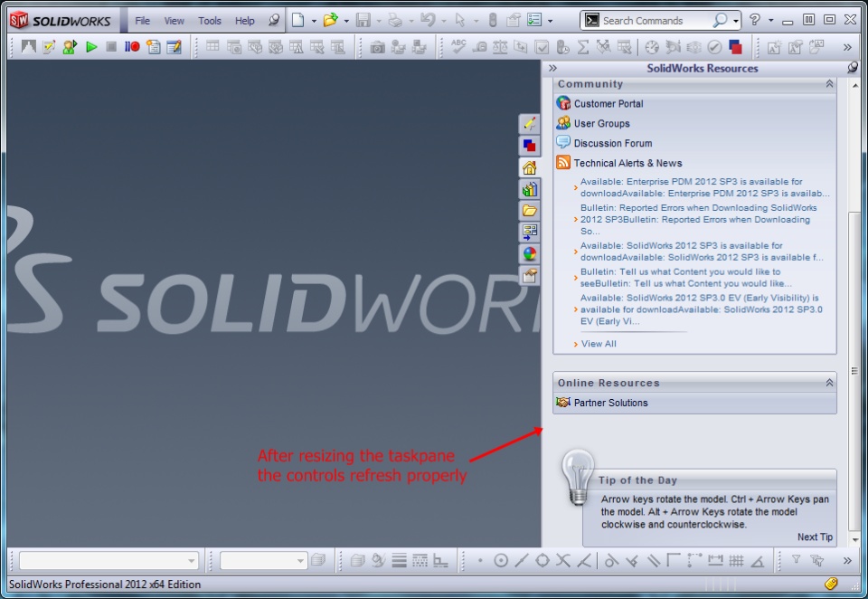The width and height of the screenshot is (868, 599).
Task: Open the Discussion Forum link
Action: (x=613, y=143)
